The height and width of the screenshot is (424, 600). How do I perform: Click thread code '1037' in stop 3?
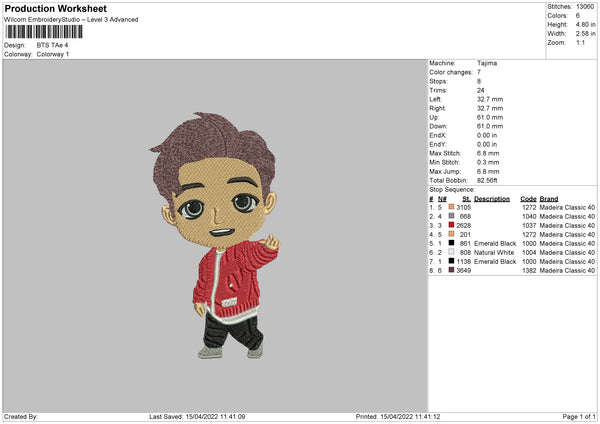529,225
